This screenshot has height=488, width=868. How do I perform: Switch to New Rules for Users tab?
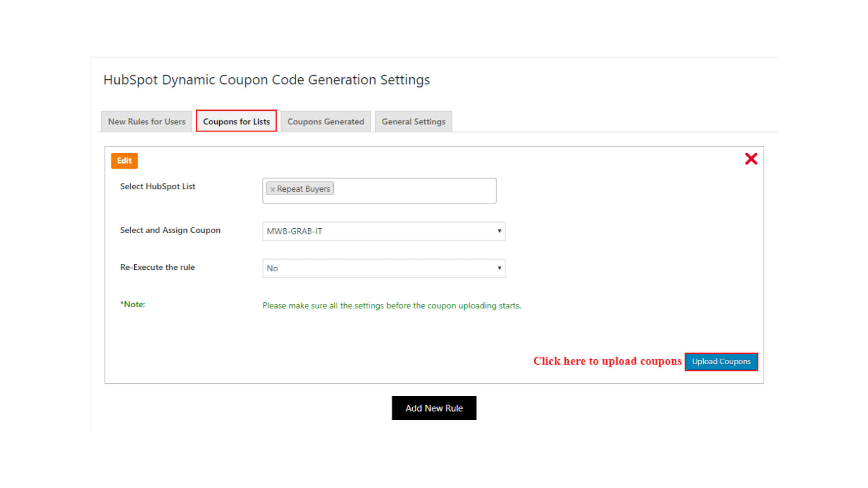(x=146, y=122)
